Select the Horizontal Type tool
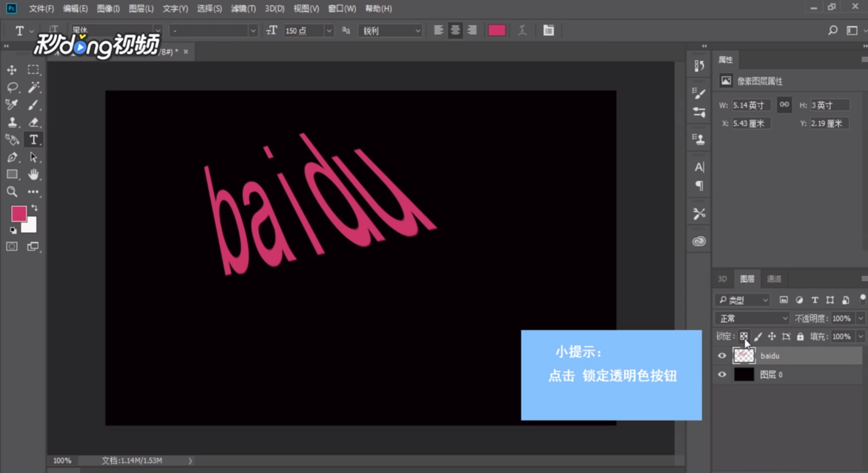This screenshot has height=473, width=868. click(33, 140)
